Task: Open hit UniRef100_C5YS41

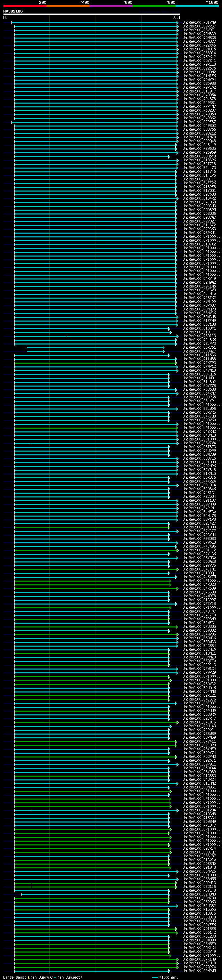Action: tap(199, 60)
